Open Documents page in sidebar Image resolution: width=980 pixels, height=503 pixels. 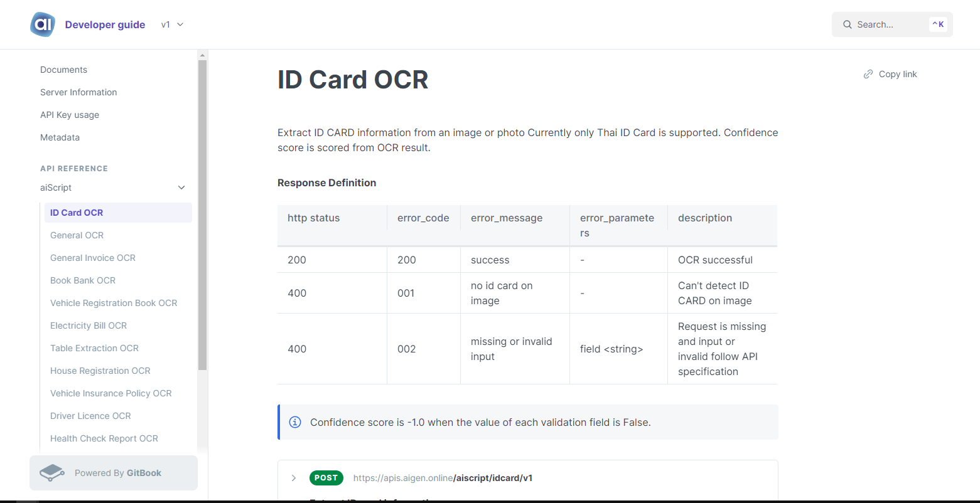coord(63,70)
